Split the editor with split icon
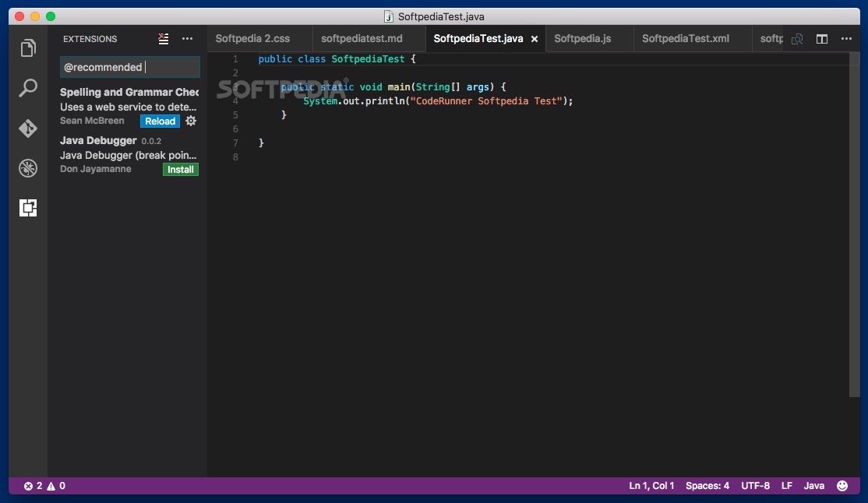This screenshot has width=868, height=503. point(822,39)
